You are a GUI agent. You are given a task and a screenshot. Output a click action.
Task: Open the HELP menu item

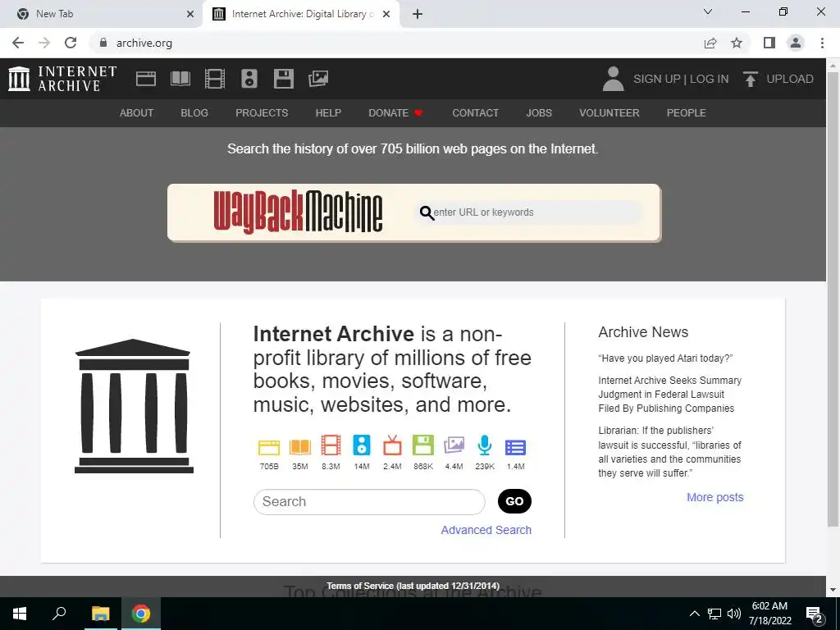click(328, 113)
